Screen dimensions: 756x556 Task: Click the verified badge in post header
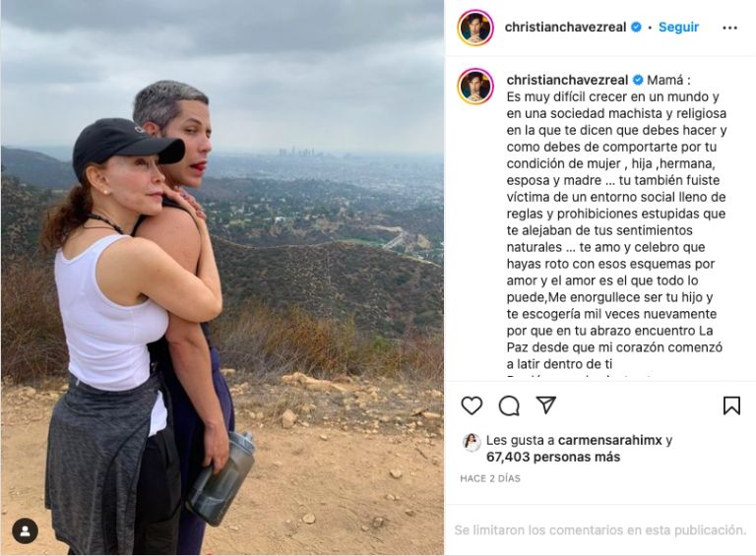(x=637, y=27)
